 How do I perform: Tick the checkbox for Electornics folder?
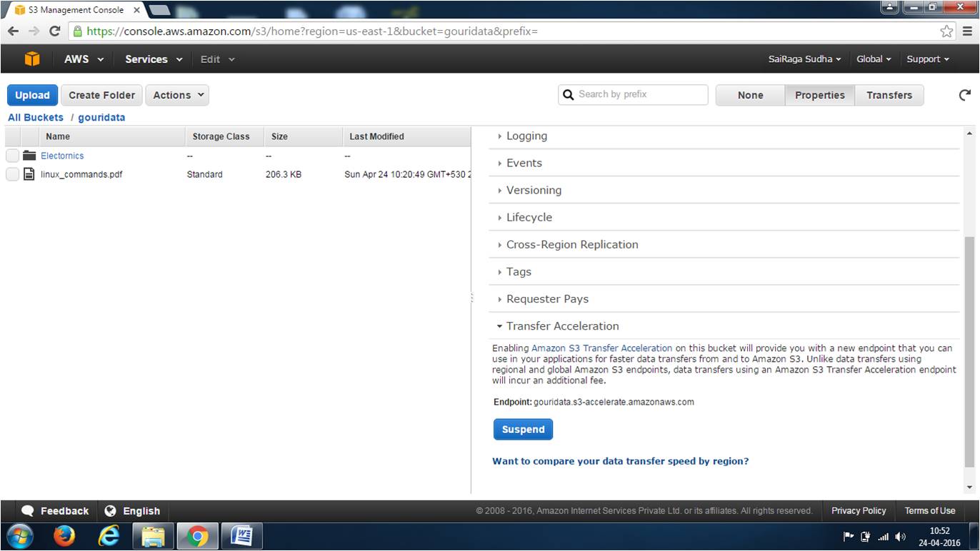(12, 156)
